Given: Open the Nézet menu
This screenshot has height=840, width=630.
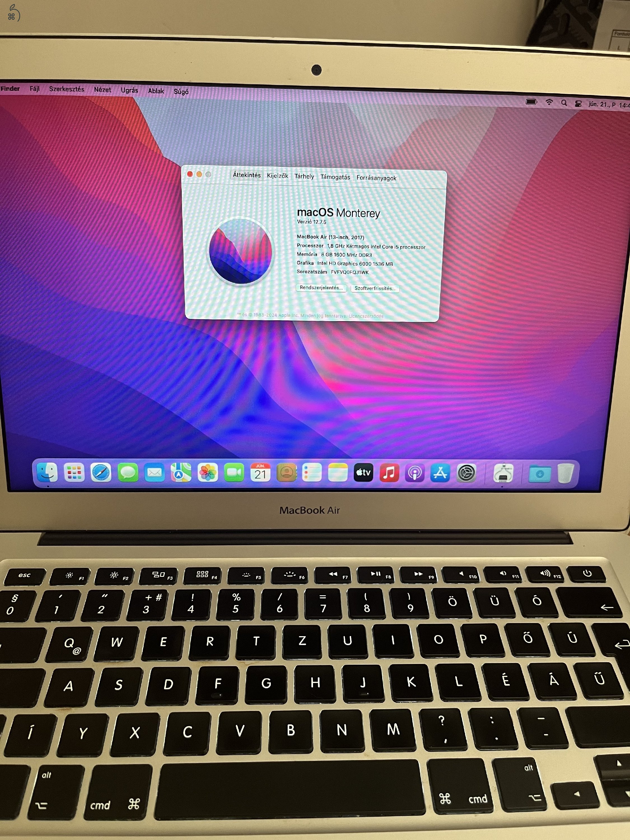Looking at the screenshot, I should tap(102, 90).
